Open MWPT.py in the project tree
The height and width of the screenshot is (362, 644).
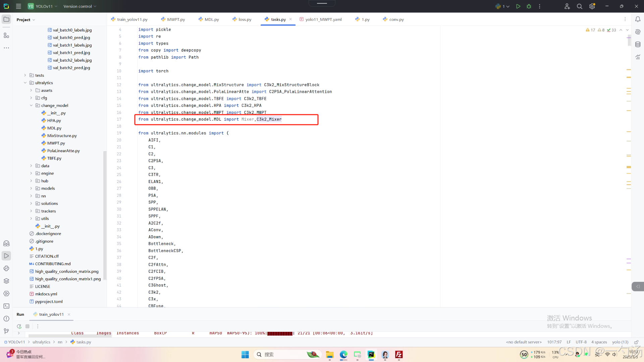click(56, 143)
